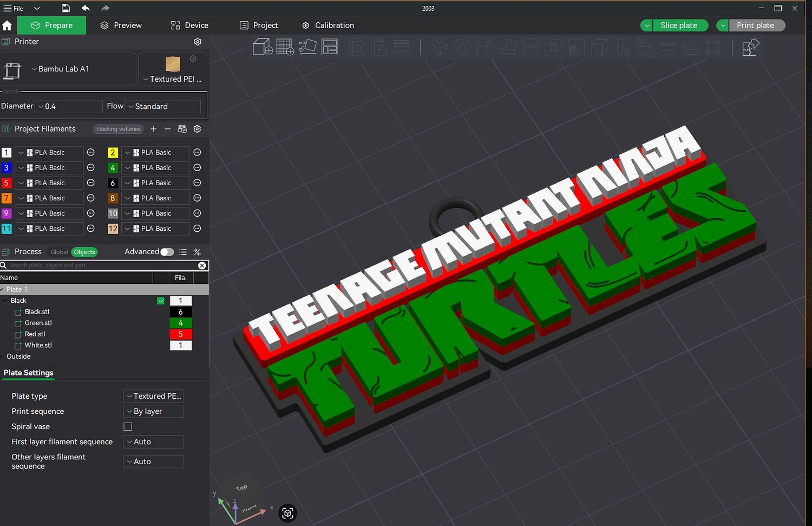This screenshot has width=812, height=526.
Task: Choose the Text shape tool icon
Action: [621, 48]
